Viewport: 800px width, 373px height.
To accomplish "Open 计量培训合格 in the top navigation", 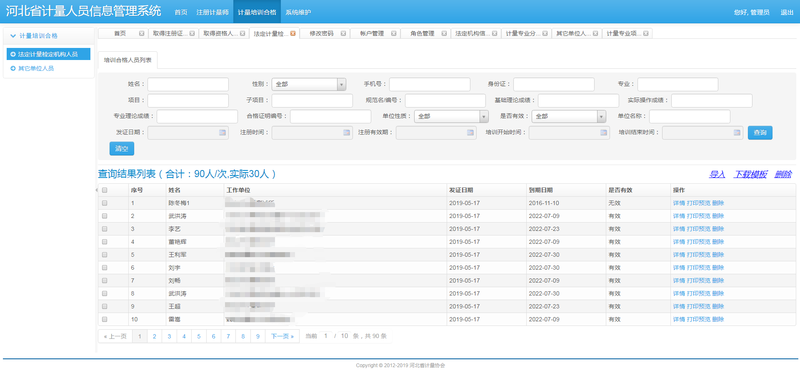I will click(x=257, y=12).
